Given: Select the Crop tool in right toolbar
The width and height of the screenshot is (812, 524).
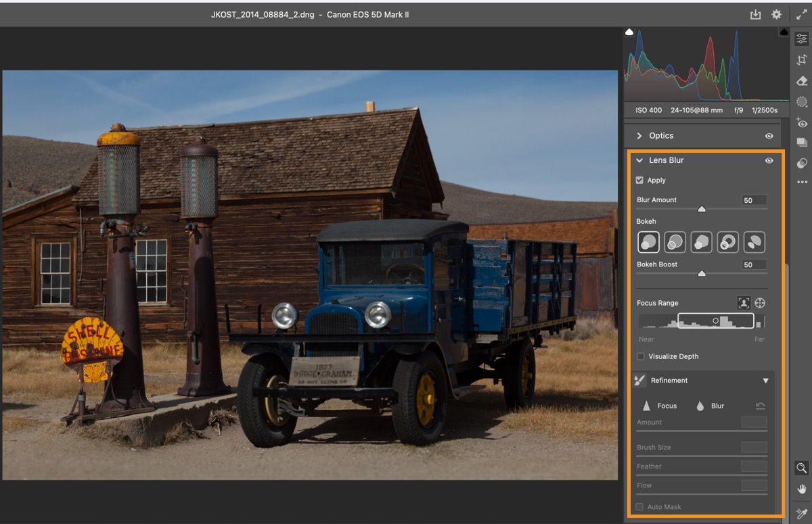Looking at the screenshot, I should coord(802,59).
